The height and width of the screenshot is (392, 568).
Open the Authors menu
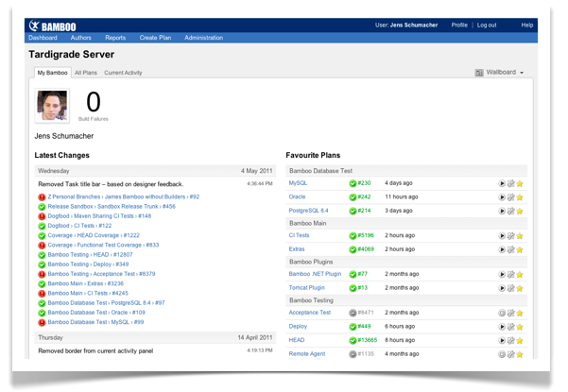[80, 38]
